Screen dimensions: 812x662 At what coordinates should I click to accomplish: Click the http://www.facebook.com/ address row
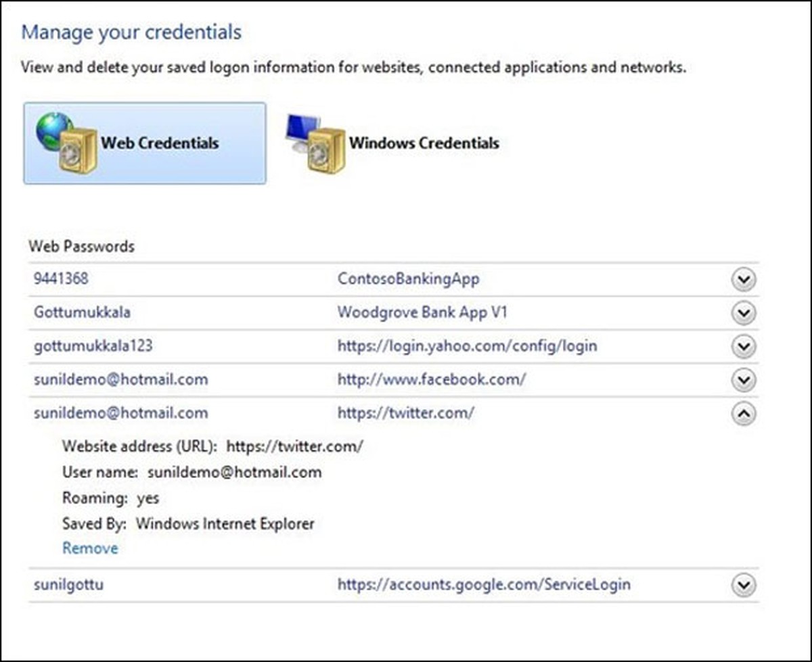point(431,380)
